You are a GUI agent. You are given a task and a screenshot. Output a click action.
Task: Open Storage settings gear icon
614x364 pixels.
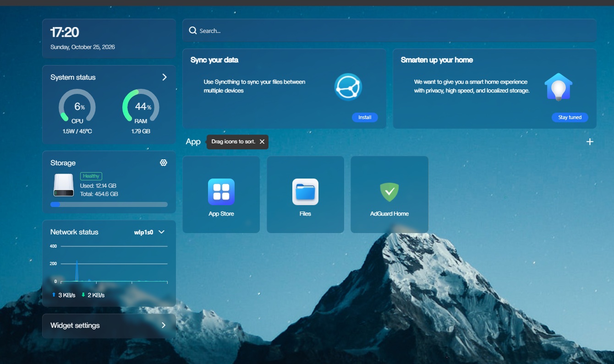tap(164, 163)
